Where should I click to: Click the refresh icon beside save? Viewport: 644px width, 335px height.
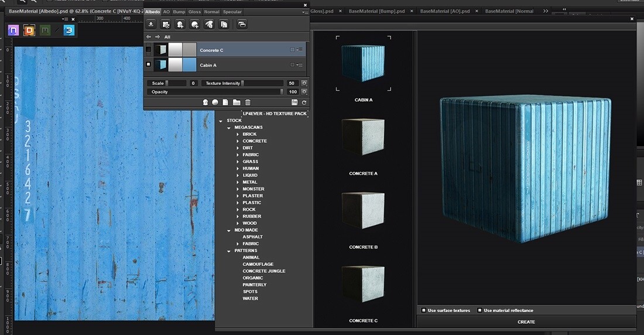pos(304,102)
